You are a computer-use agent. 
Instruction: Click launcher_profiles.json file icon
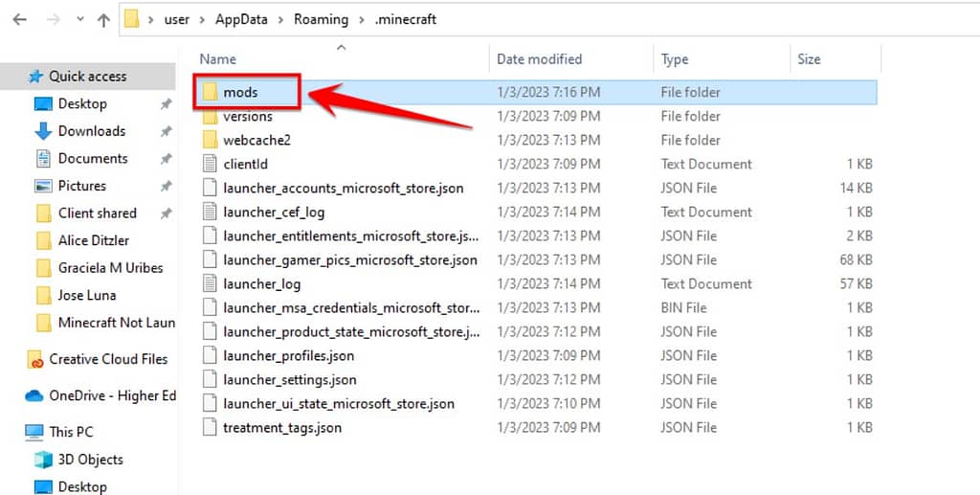click(210, 355)
